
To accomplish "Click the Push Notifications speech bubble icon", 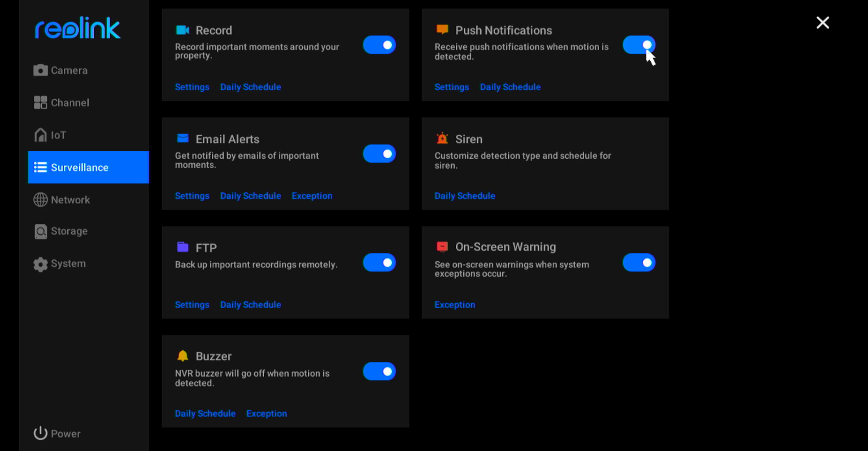I will tap(442, 29).
